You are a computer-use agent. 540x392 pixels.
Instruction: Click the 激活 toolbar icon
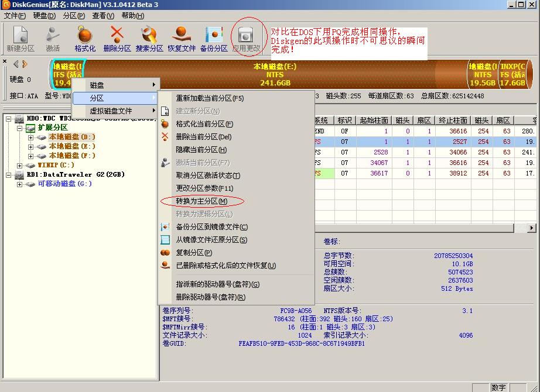click(52, 35)
